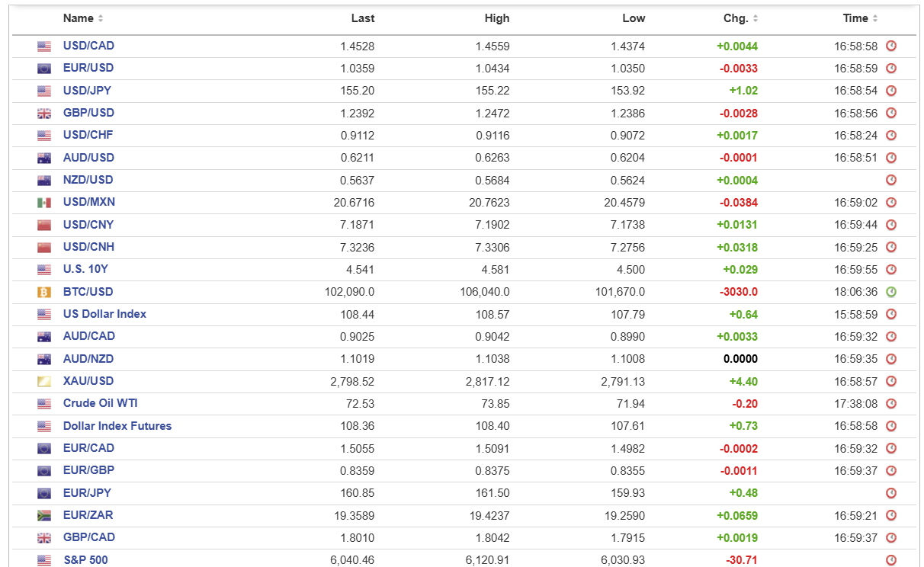This screenshot has width=924, height=567.
Task: Click the EU flag beside EUR/GBP
Action: pyautogui.click(x=44, y=471)
